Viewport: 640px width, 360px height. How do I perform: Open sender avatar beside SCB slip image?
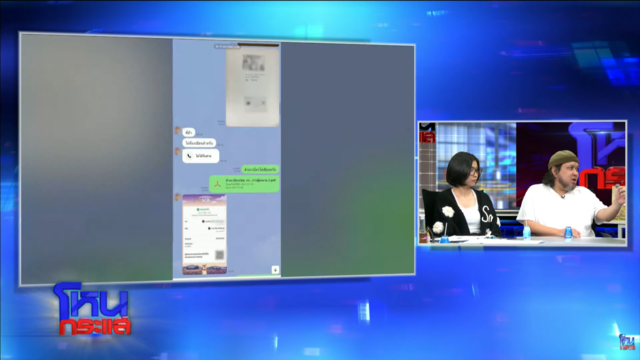178,197
